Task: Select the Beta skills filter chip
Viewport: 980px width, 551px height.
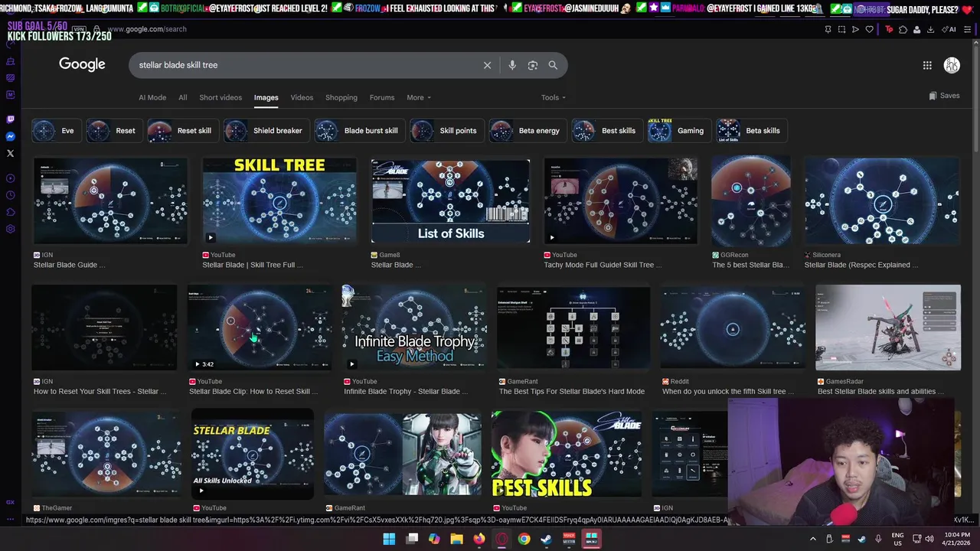Action: click(751, 131)
